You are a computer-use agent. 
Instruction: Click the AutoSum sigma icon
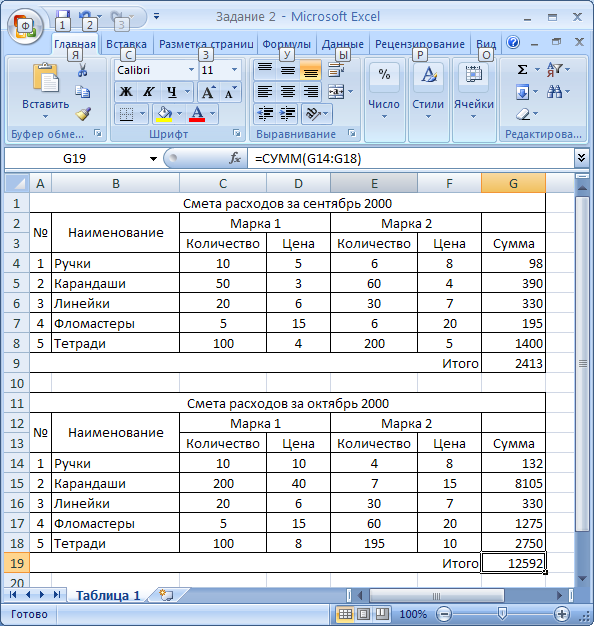[523, 69]
